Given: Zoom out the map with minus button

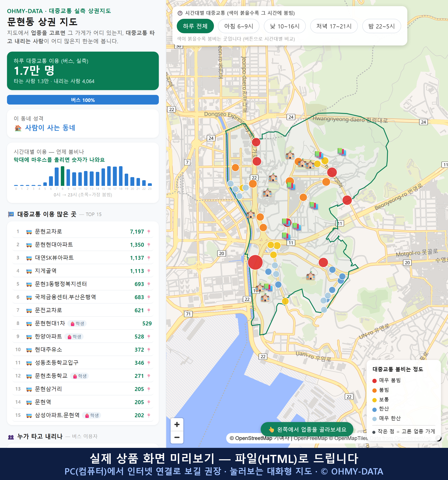Looking at the screenshot, I should (x=177, y=437).
